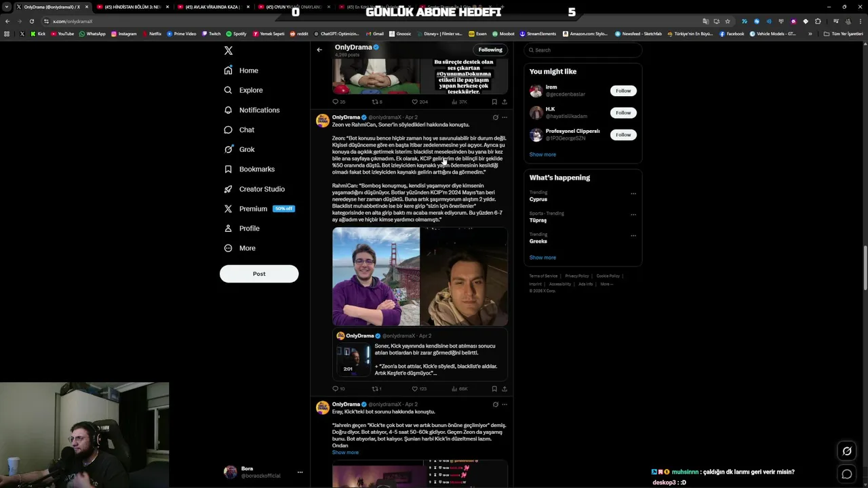Like the post with 123 likes
The image size is (868, 488).
415,389
